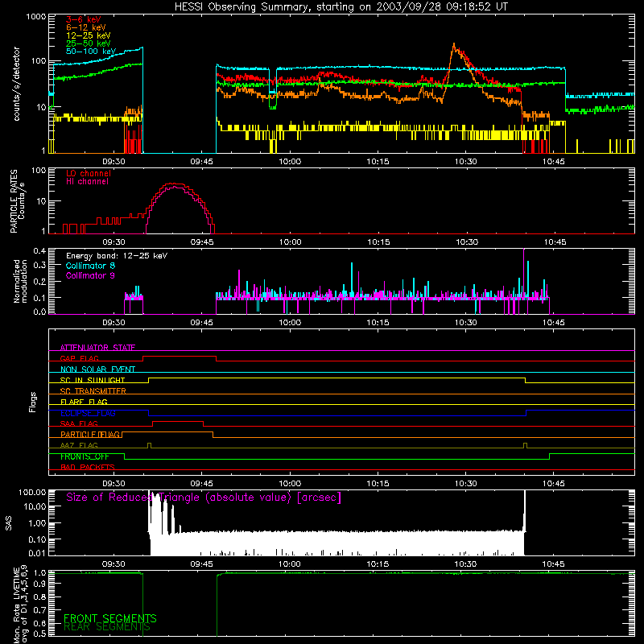Click the Mon. Rate LIVETIME axis label
Viewport: 644px width, 644px height.
pyautogui.click(x=20, y=604)
